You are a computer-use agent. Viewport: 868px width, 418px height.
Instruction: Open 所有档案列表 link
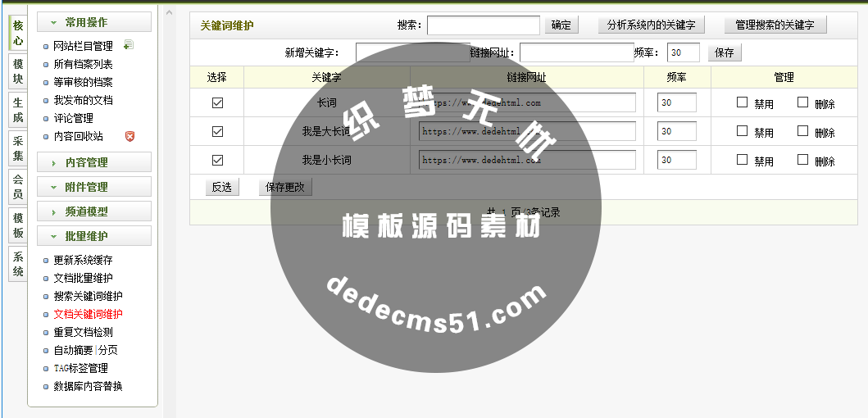pyautogui.click(x=83, y=64)
